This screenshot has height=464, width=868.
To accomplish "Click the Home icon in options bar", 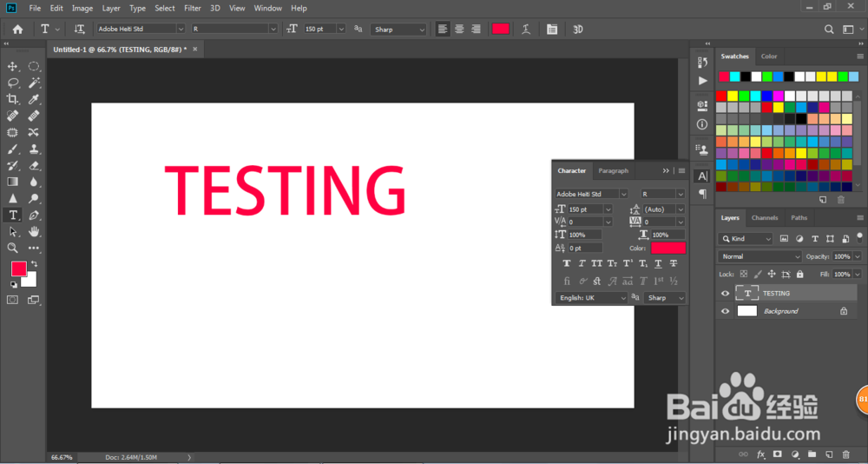I will [x=17, y=30].
